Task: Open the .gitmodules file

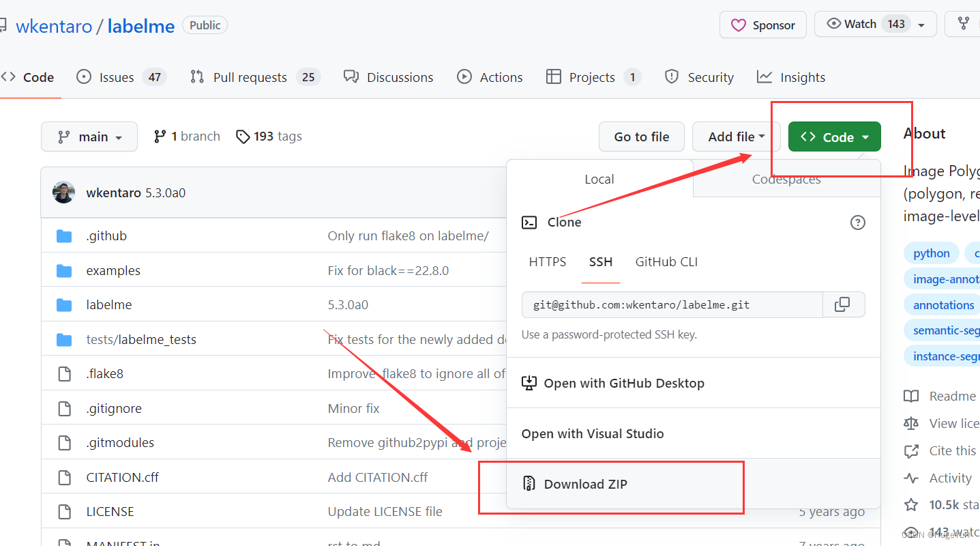Action: pyautogui.click(x=120, y=443)
